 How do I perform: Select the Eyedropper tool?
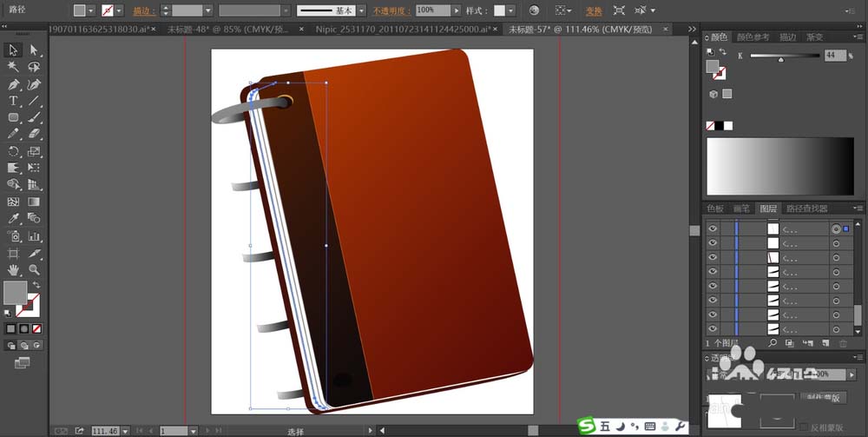click(13, 218)
